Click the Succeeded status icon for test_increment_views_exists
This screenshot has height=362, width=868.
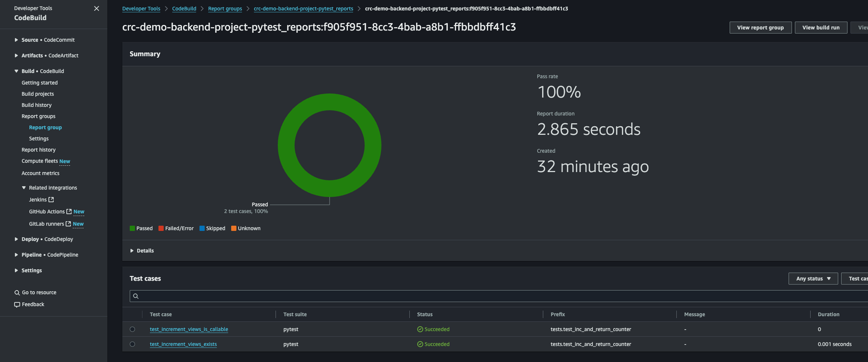[421, 344]
